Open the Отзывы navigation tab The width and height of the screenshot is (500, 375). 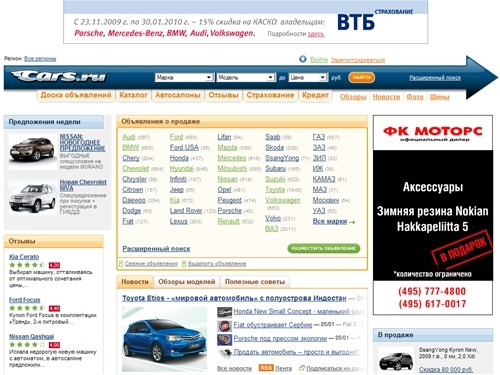[223, 95]
